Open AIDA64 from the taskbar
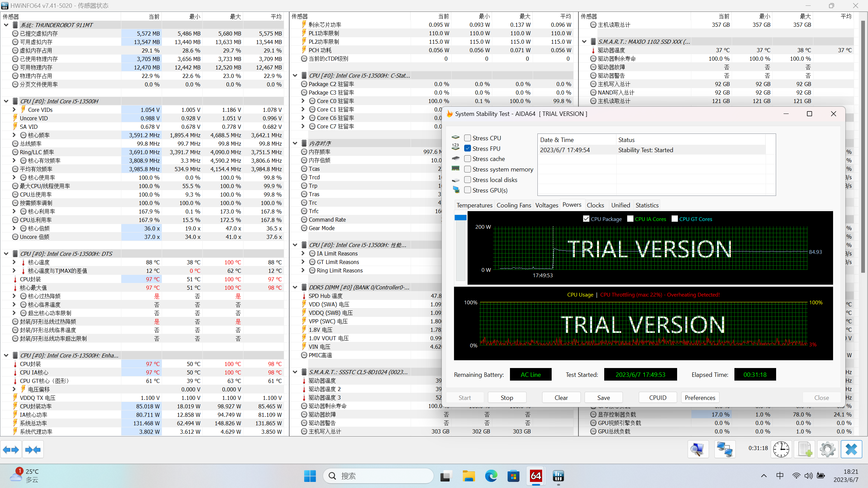Screen dimensions: 868x488 tap(536, 476)
